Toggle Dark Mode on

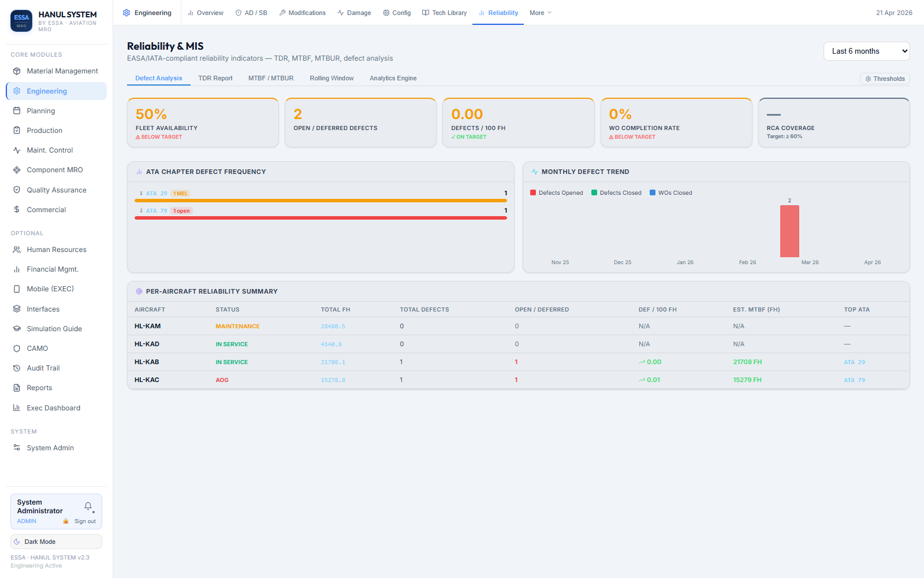tap(56, 542)
